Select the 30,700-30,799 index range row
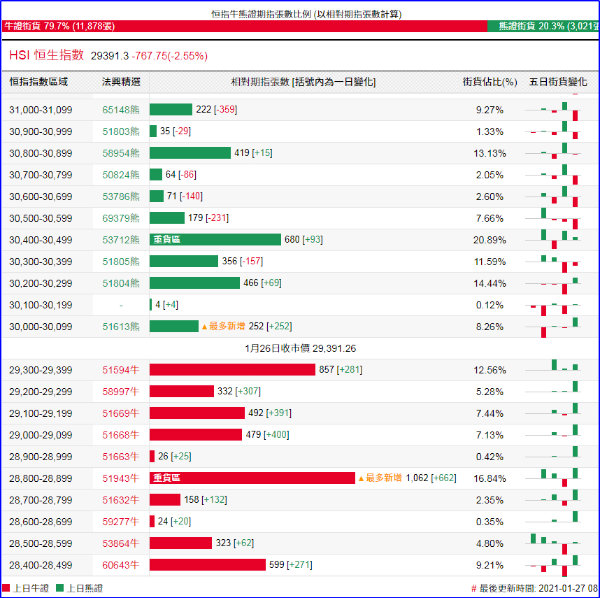The width and height of the screenshot is (600, 598). 300,175
